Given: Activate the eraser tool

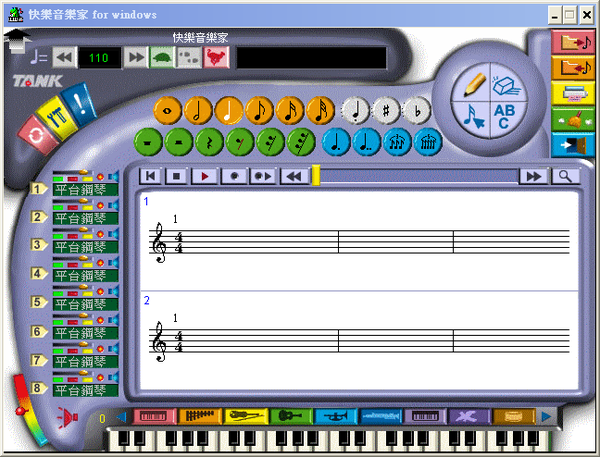Looking at the screenshot, I should point(506,84).
